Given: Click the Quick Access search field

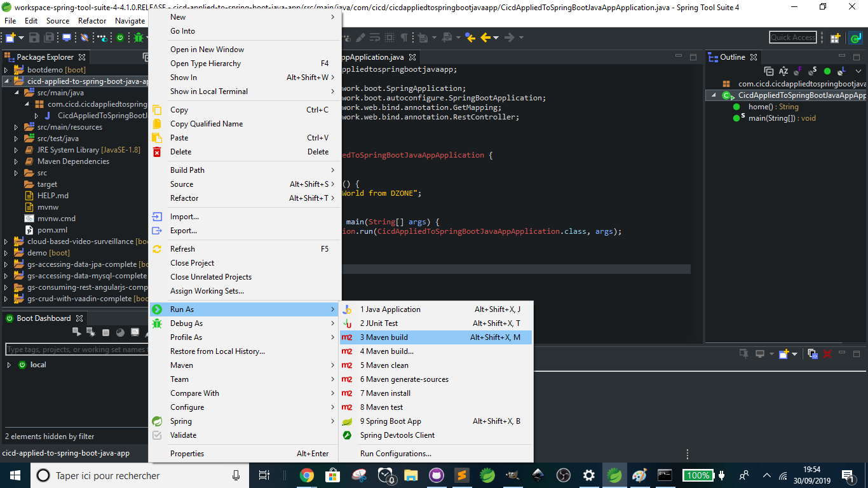Looking at the screenshot, I should coord(792,37).
